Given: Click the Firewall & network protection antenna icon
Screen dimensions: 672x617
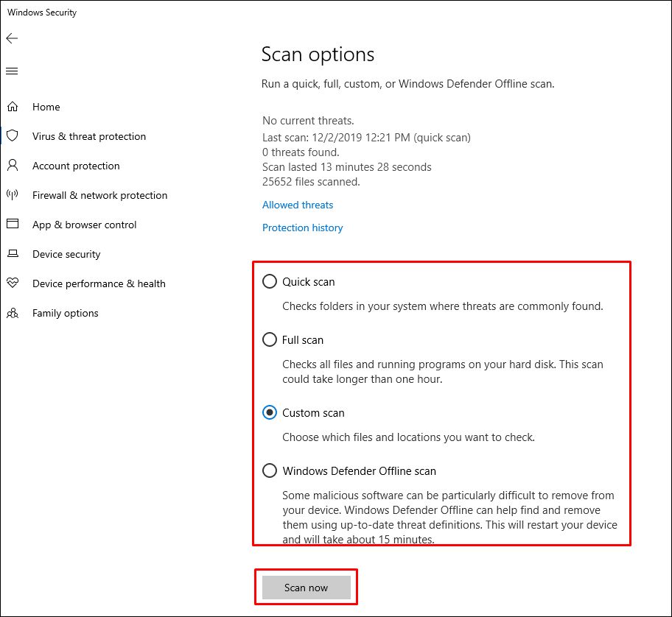Looking at the screenshot, I should pyautogui.click(x=13, y=195).
